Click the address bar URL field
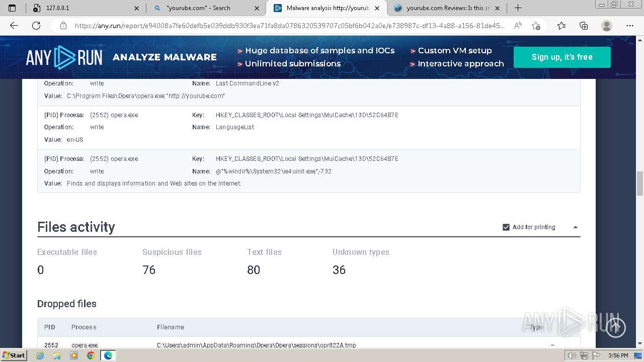 (x=289, y=26)
